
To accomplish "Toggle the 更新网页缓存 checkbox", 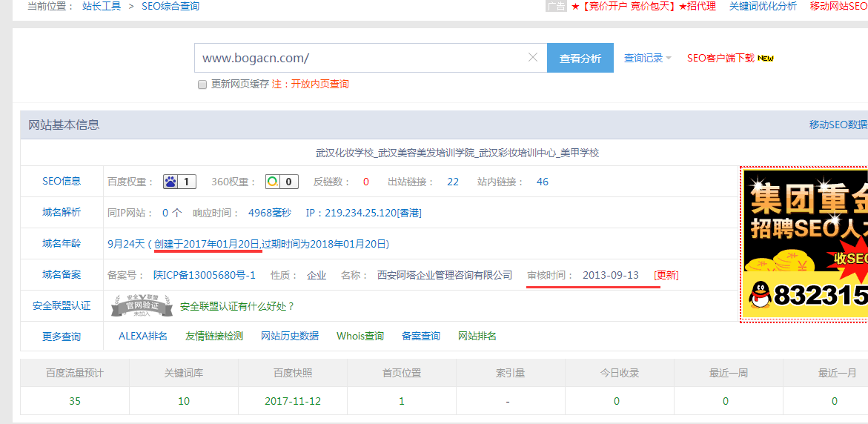I will (x=202, y=85).
